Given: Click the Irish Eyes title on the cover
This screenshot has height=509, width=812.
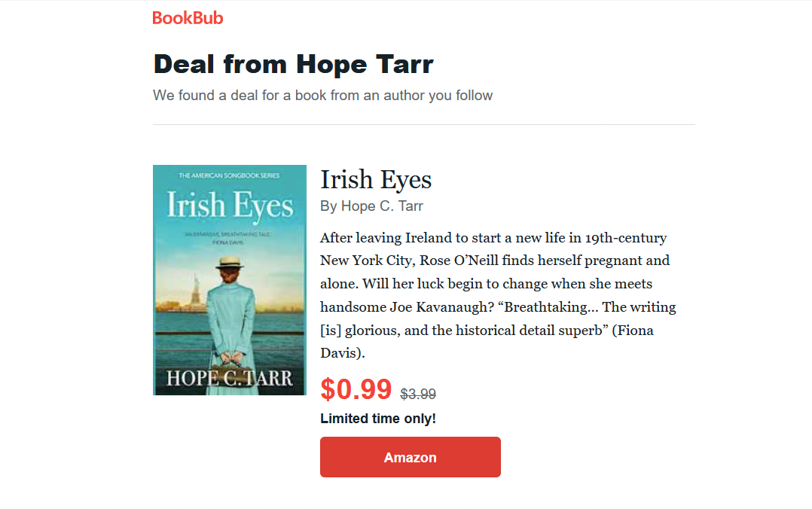Looking at the screenshot, I should tap(230, 206).
